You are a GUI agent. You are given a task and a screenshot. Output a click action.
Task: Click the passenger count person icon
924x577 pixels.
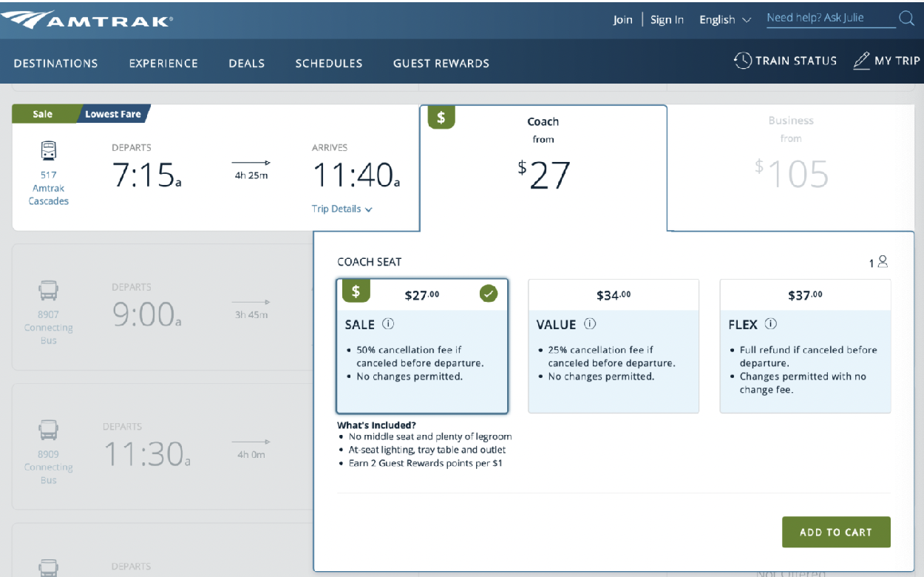click(883, 261)
